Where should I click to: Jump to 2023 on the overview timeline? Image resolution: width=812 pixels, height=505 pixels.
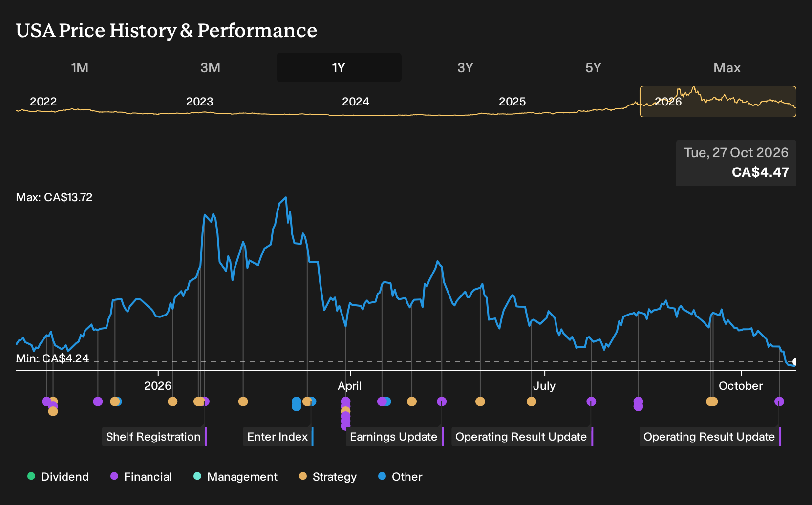point(199,102)
